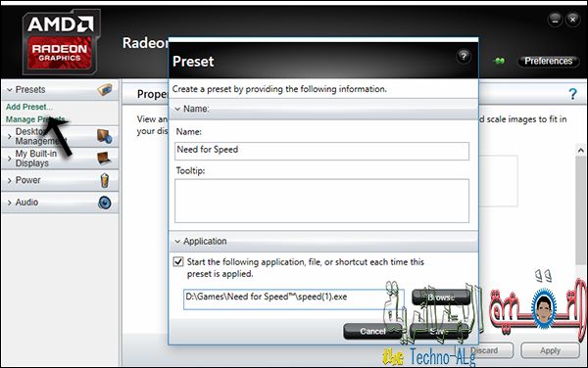Click the scrollbar up arrow
The image size is (588, 368).
[581, 151]
